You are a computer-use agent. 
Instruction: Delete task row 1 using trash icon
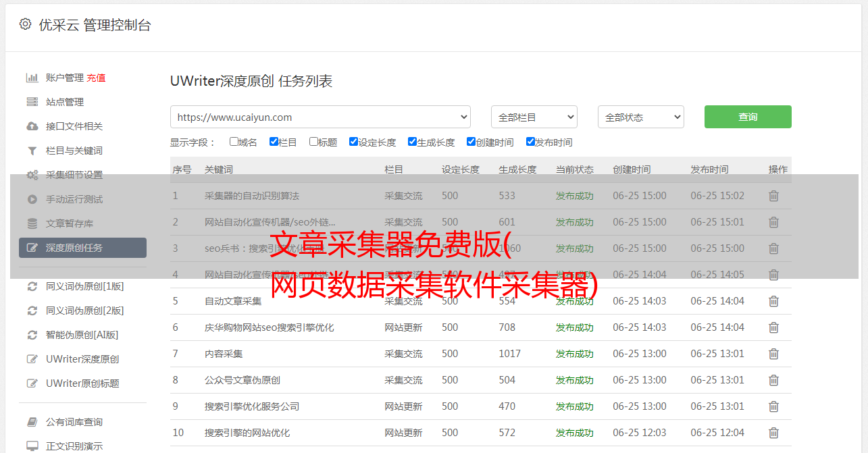point(773,196)
